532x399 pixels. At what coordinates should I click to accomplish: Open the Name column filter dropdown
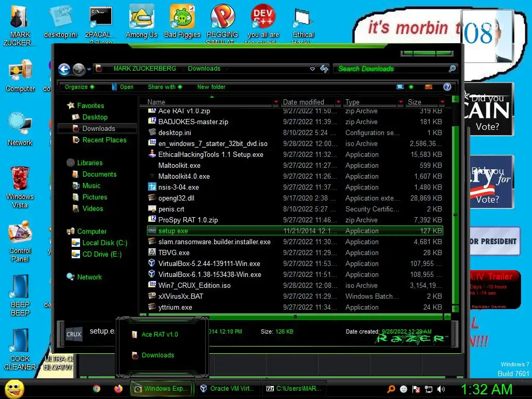[276, 102]
